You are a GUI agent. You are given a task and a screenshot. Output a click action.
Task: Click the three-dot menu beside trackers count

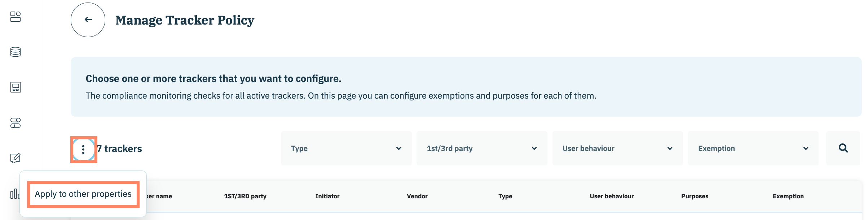point(83,149)
